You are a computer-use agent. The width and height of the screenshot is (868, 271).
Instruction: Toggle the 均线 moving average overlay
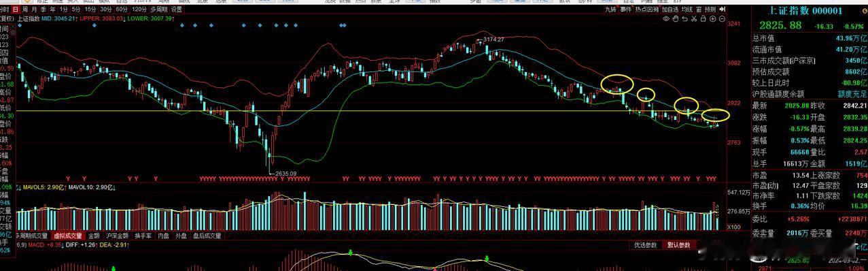coord(687,10)
